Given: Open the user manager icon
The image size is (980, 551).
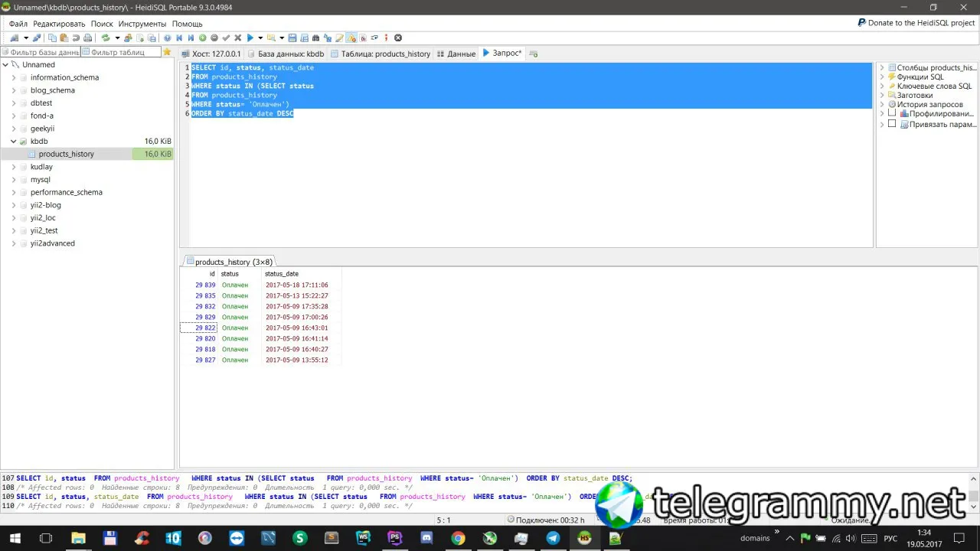Looking at the screenshot, I should [x=129, y=37].
